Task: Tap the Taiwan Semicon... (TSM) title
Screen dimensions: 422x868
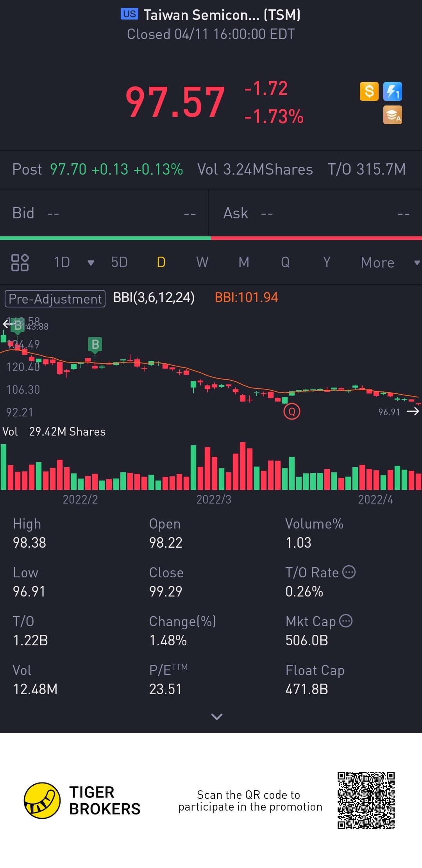Action: 222,15
